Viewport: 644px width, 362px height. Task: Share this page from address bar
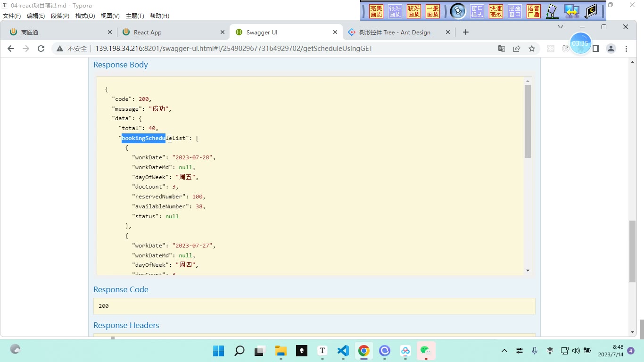click(517, 49)
